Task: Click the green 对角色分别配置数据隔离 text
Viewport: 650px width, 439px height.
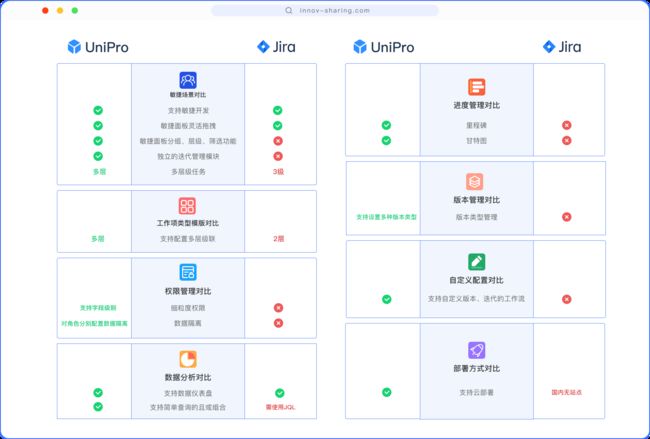Action: click(95, 323)
